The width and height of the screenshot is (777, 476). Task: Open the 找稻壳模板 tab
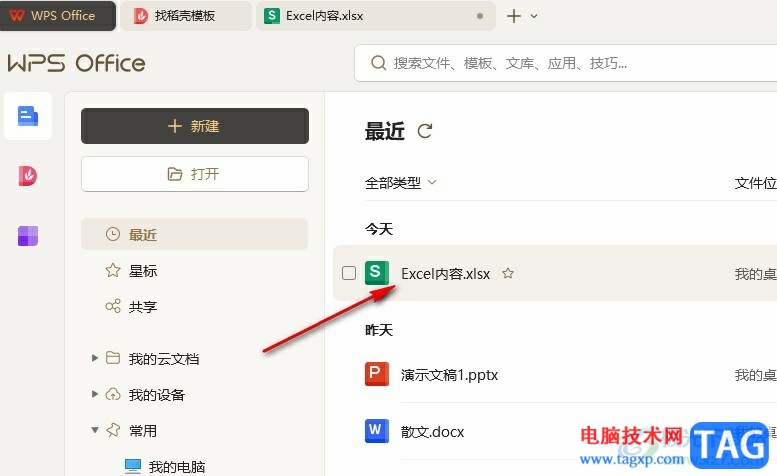[x=185, y=16]
